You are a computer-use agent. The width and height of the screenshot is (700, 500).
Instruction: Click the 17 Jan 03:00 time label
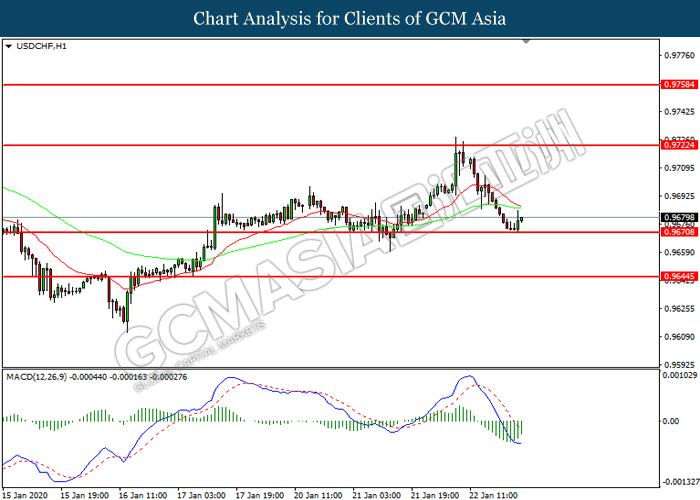pyautogui.click(x=201, y=495)
